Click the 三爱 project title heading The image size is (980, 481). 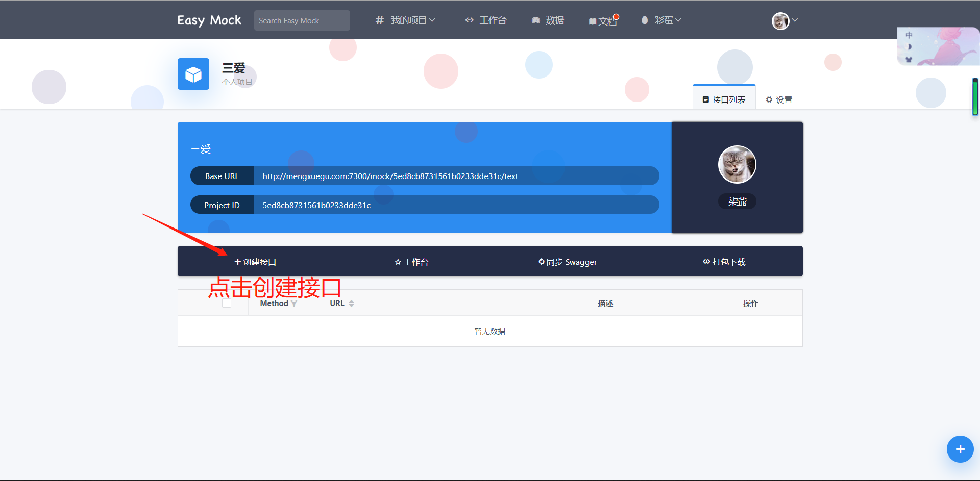pyautogui.click(x=234, y=68)
